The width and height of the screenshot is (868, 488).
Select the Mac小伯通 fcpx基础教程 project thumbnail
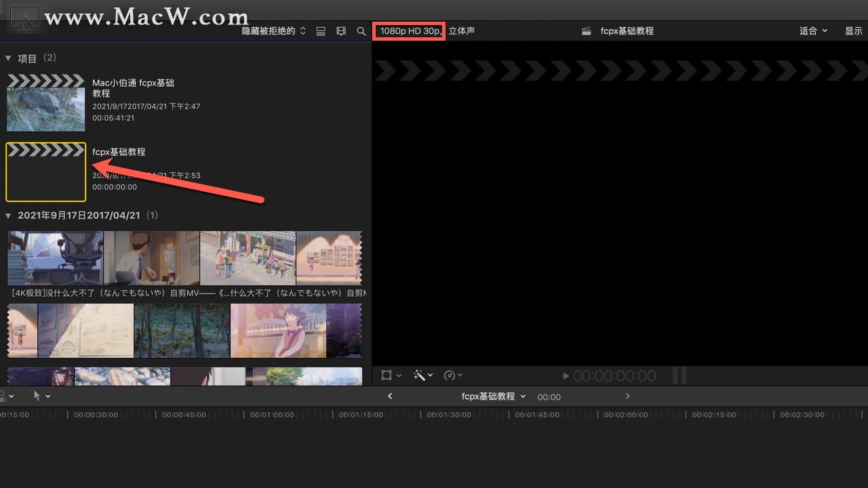[x=46, y=103]
